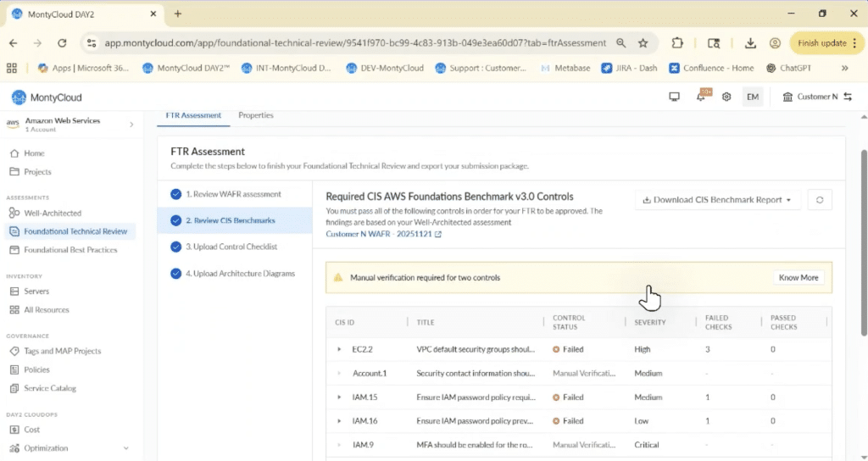Open Cost from the sidebar
The image size is (868, 461).
point(32,430)
